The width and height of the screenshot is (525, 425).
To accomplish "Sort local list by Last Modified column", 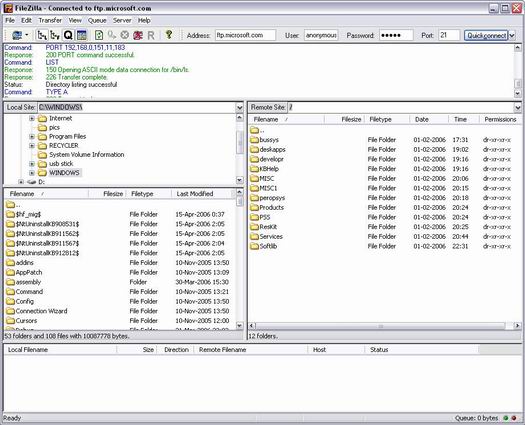I will 203,194.
